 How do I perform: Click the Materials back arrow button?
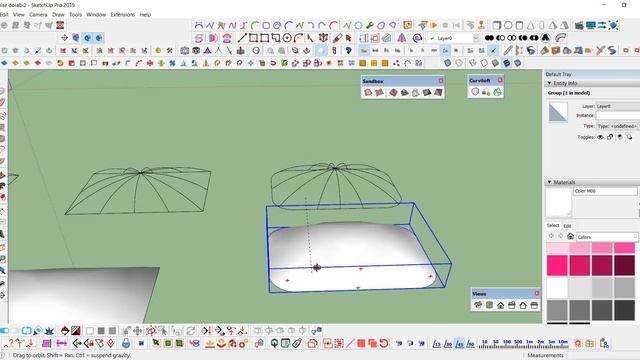pyautogui.click(x=551, y=236)
